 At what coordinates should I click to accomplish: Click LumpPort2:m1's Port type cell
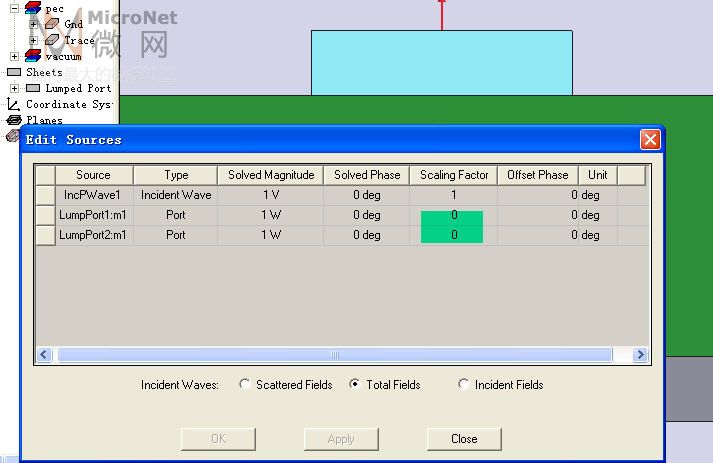click(x=176, y=235)
